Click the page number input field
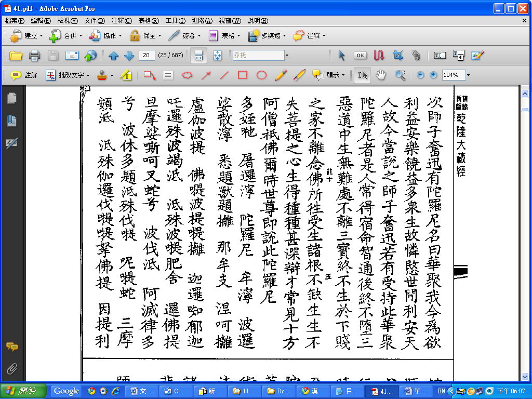Screen dimensions: 532x399 point(147,56)
